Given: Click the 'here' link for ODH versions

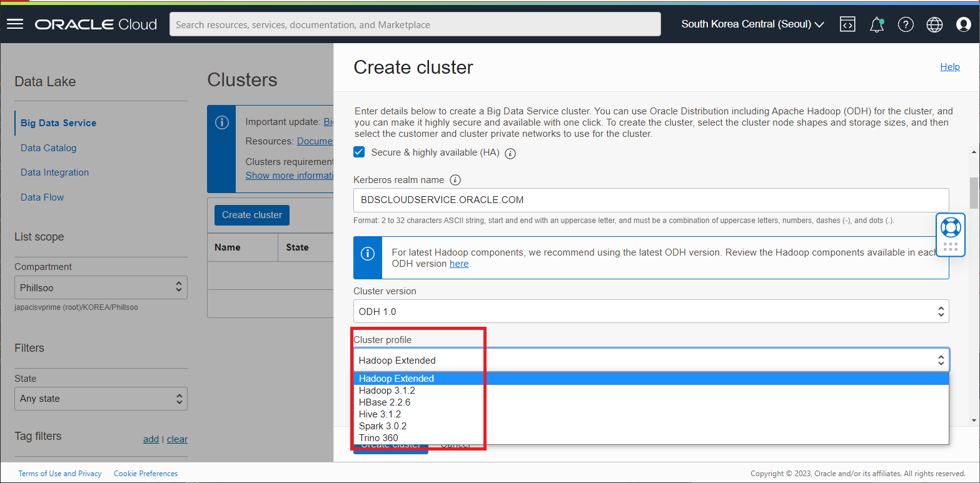Looking at the screenshot, I should [x=459, y=264].
